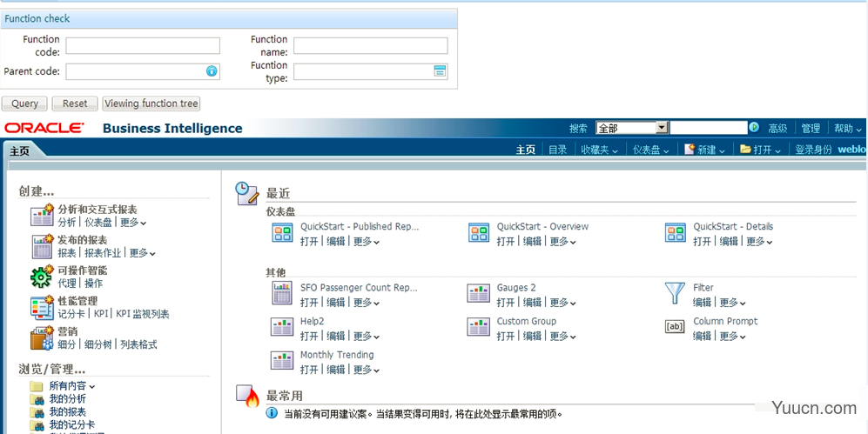Image resolution: width=868 pixels, height=434 pixels.
Task: Open the Function type picker
Action: [x=440, y=71]
